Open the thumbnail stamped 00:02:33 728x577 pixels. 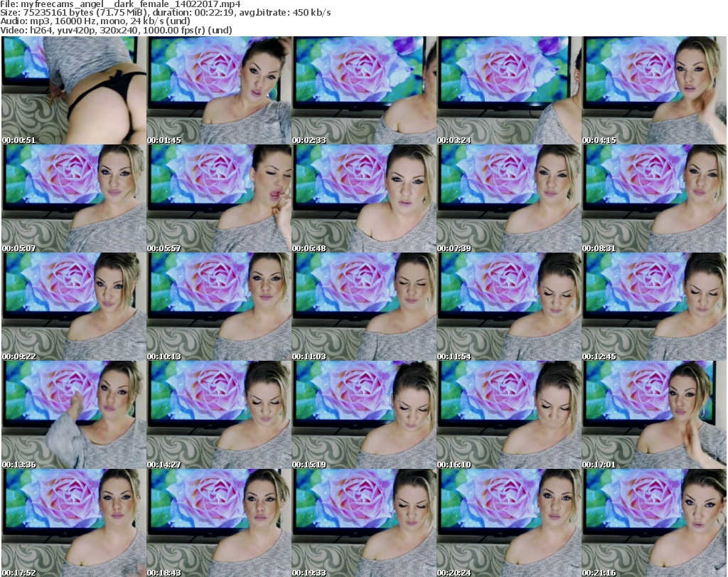[x=364, y=90]
